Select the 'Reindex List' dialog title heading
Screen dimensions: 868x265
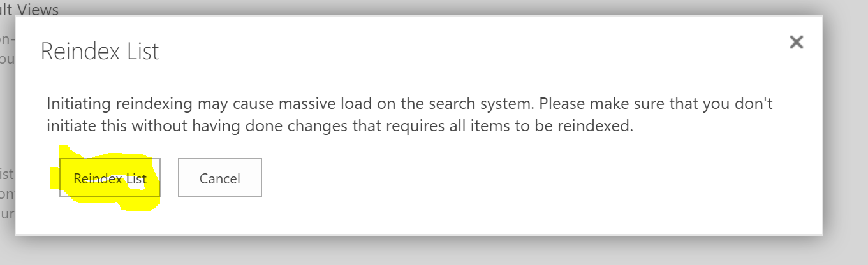(x=99, y=52)
